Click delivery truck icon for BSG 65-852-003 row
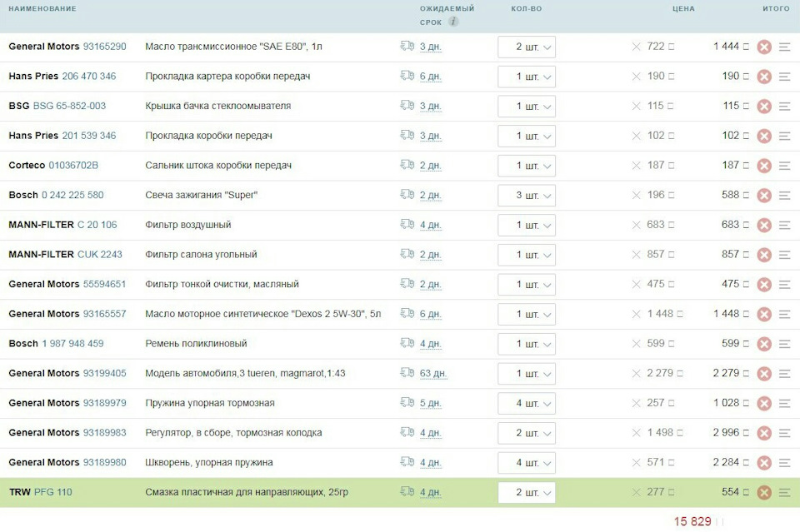800x532 pixels. 407,106
